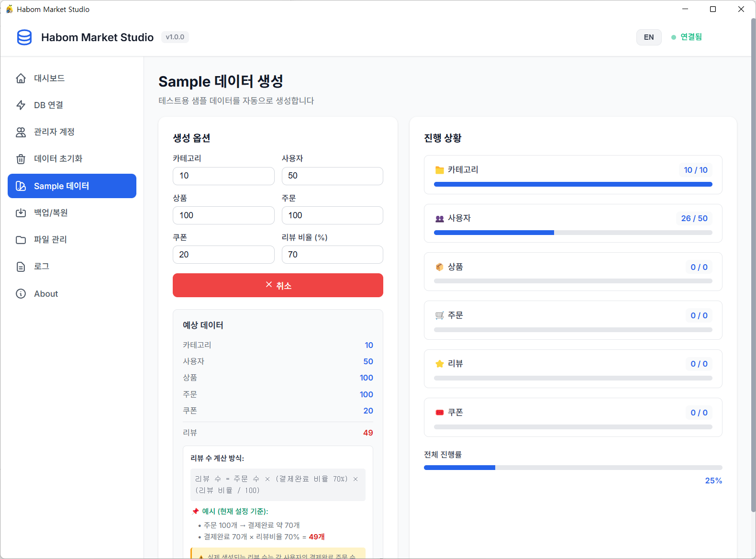This screenshot has height=559, width=756.
Task: Click the 파일 관리 folder icon
Action: [21, 240]
